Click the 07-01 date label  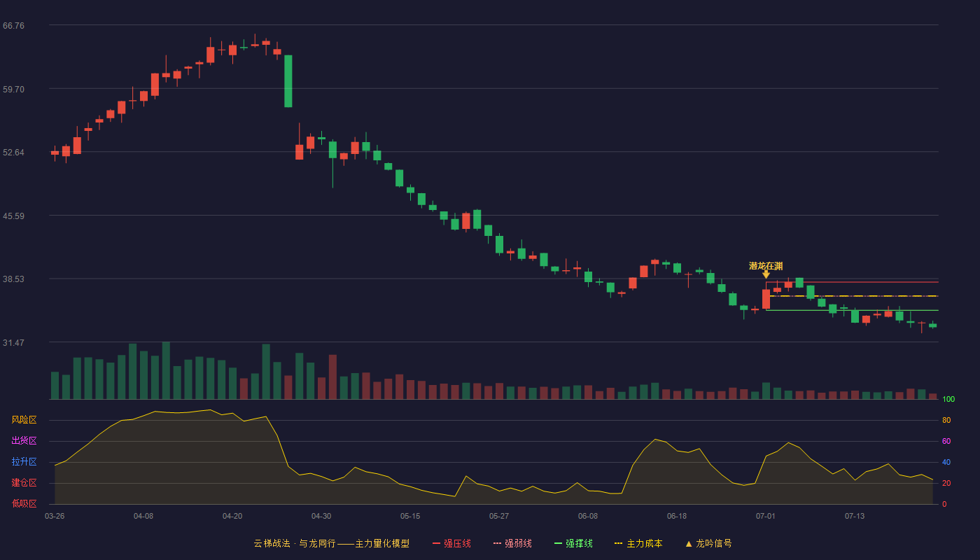[x=766, y=516]
